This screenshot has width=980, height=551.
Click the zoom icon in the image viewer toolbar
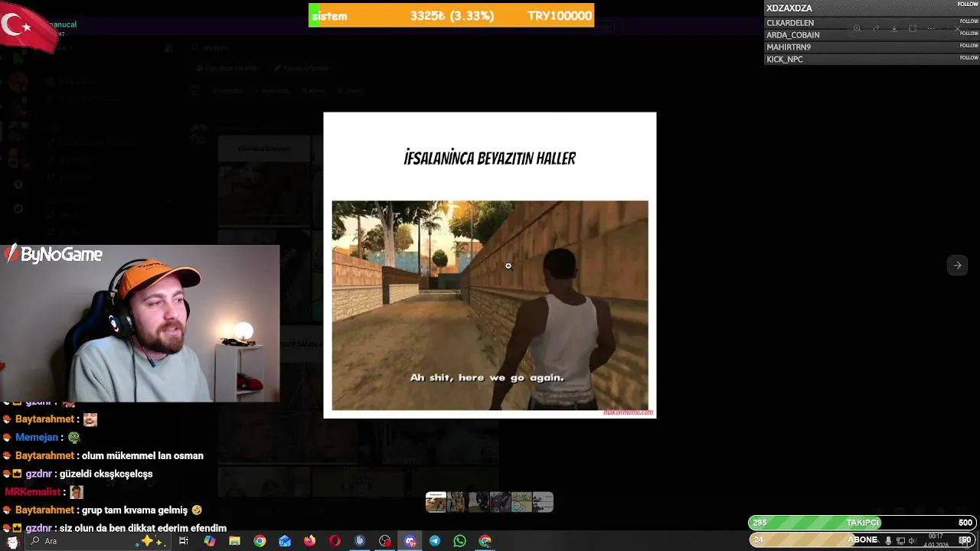(x=857, y=28)
